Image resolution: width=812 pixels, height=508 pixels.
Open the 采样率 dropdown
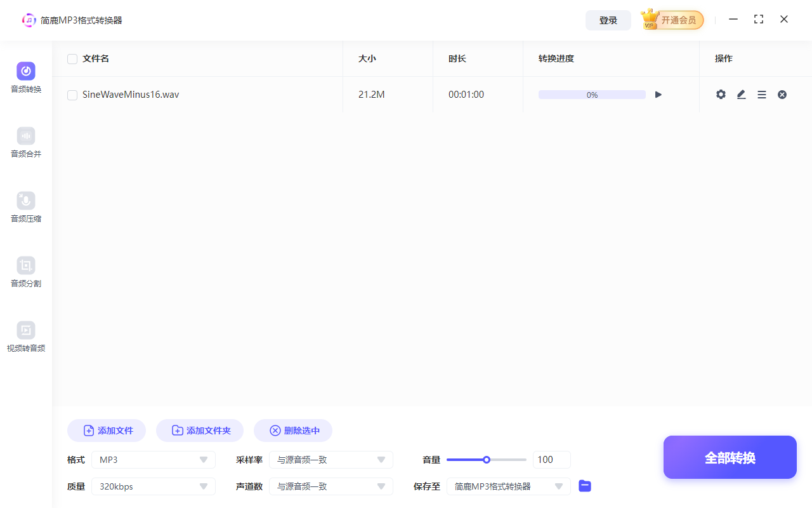click(x=331, y=459)
